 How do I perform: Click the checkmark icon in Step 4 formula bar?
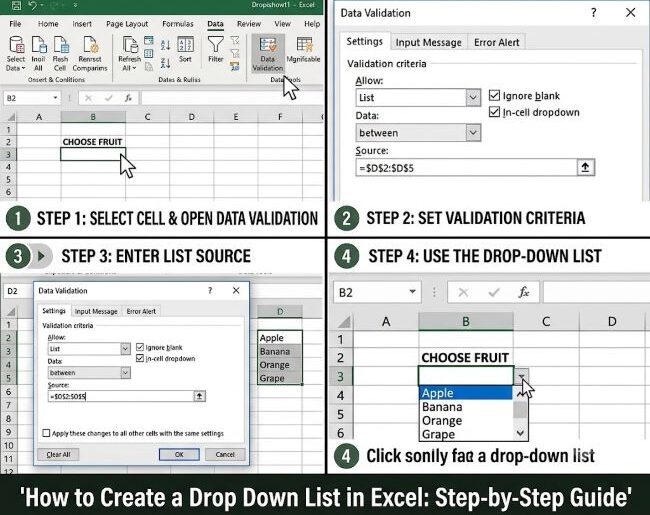click(493, 292)
